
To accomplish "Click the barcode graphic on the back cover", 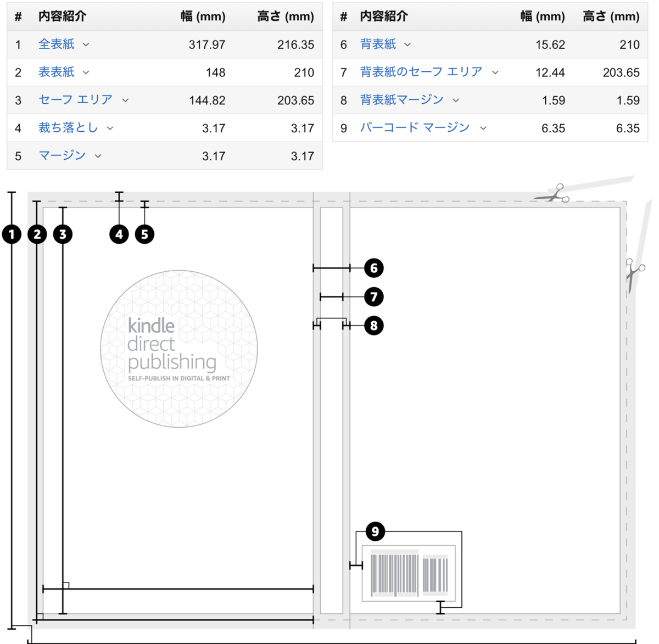I will [409, 573].
